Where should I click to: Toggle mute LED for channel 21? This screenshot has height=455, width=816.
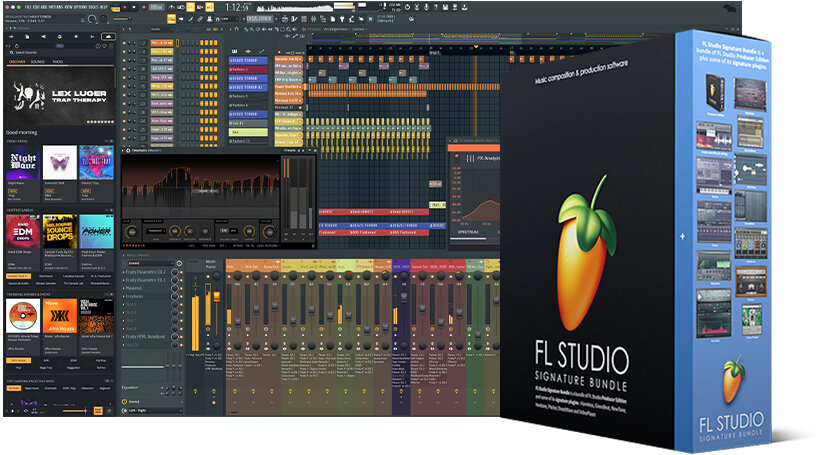(124, 78)
